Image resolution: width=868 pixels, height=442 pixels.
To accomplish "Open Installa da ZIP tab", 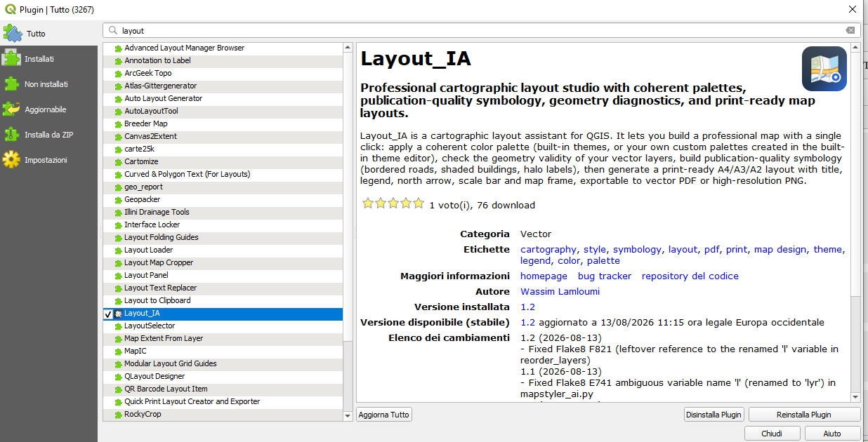I will pos(48,135).
